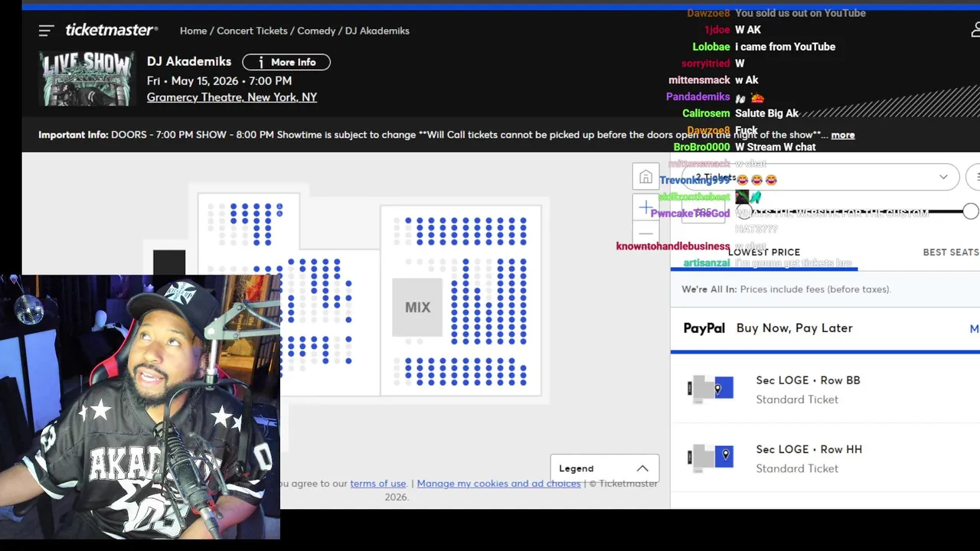Go to Comedy breadcrumb
980x551 pixels.
[x=316, y=31]
